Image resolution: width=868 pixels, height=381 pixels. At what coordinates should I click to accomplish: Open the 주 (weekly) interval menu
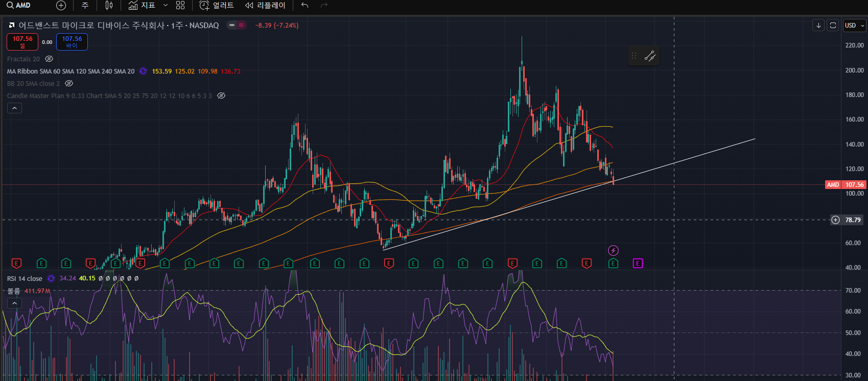(x=85, y=5)
